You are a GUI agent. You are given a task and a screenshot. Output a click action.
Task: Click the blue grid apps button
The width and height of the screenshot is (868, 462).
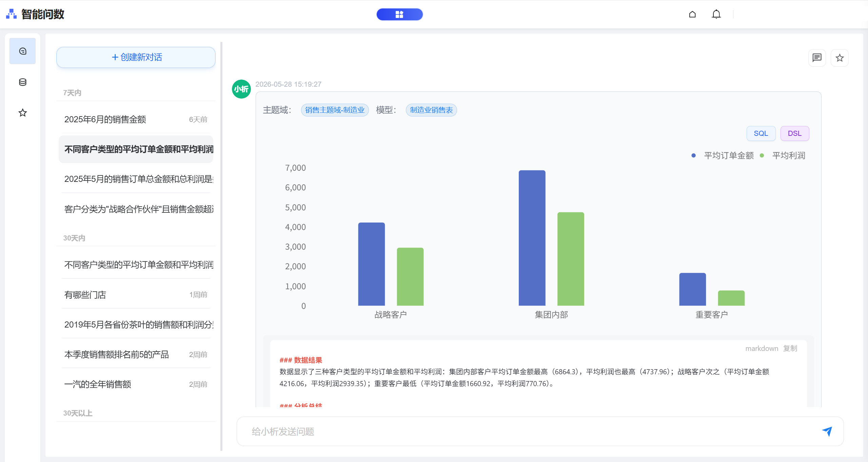click(399, 14)
